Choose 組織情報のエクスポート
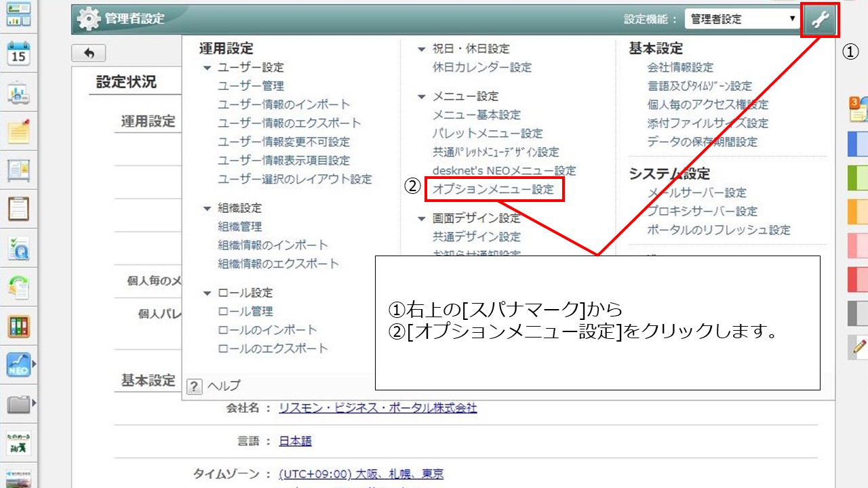The image size is (868, 488). pos(279,264)
